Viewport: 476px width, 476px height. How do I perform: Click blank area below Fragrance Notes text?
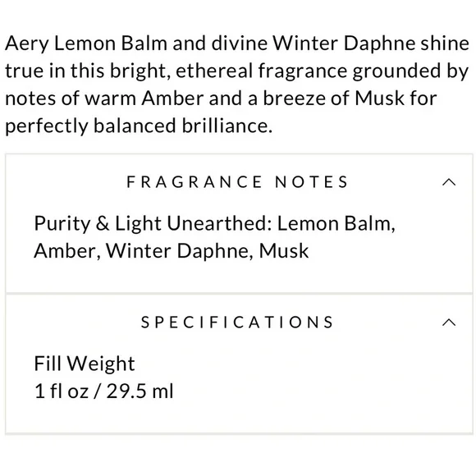click(239, 277)
